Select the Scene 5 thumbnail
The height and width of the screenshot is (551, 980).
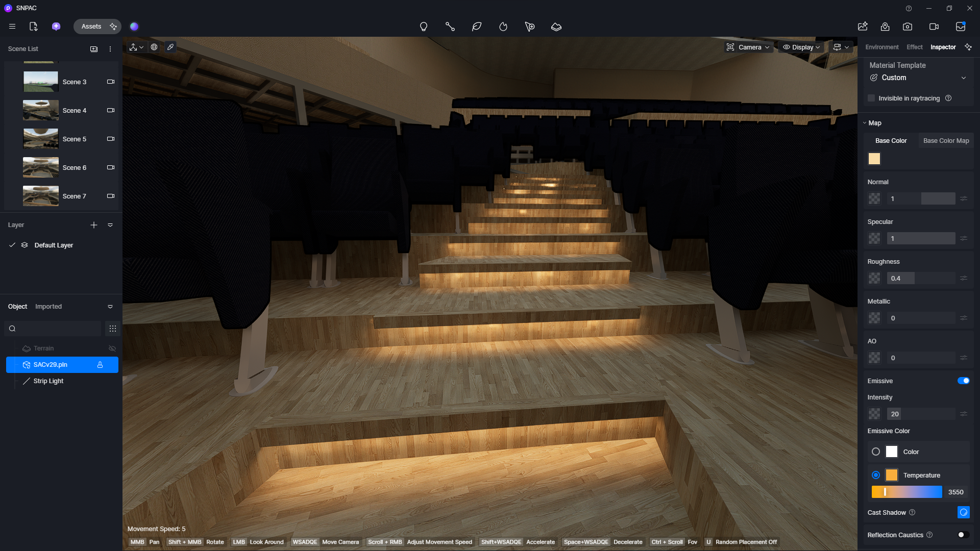(41, 139)
